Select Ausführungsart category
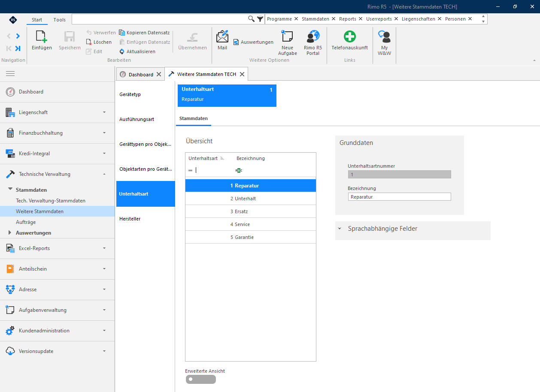 tap(145, 119)
